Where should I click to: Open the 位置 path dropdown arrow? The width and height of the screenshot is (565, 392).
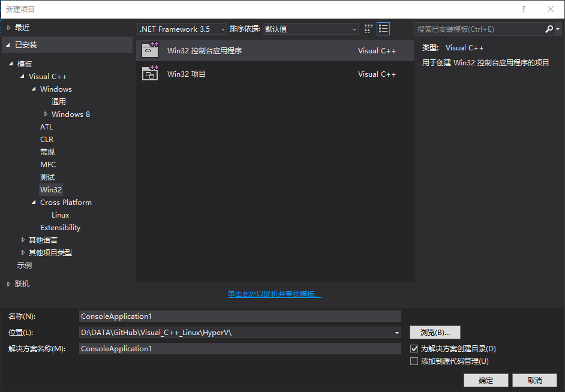[396, 333]
